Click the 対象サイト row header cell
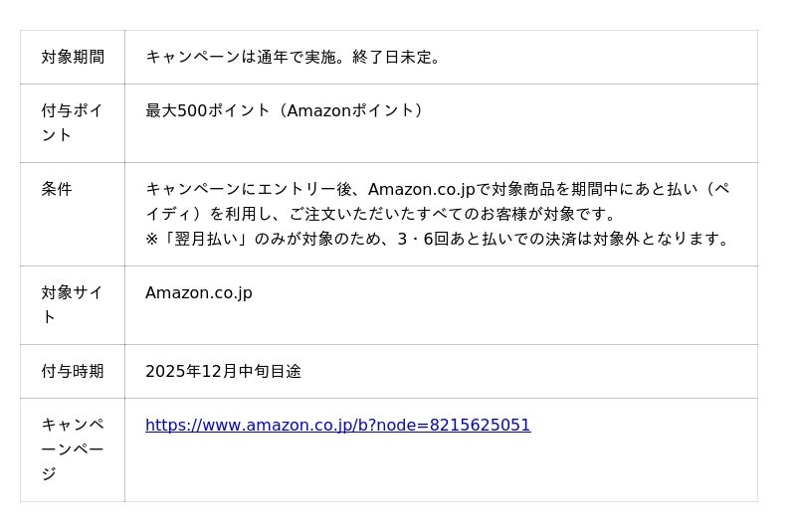The height and width of the screenshot is (532, 796). 73,304
